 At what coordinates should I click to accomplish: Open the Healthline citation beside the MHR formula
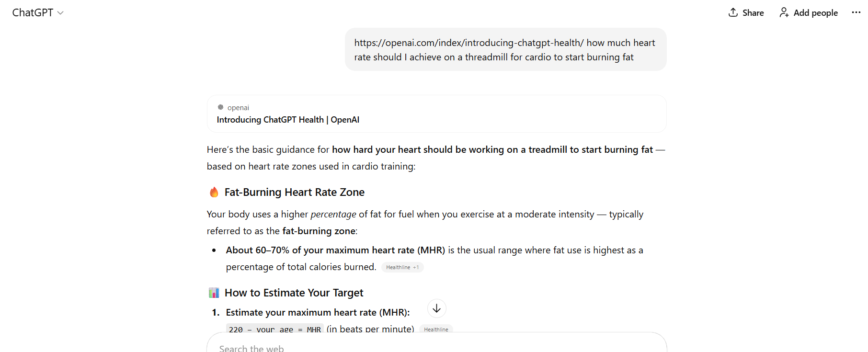[x=436, y=329]
